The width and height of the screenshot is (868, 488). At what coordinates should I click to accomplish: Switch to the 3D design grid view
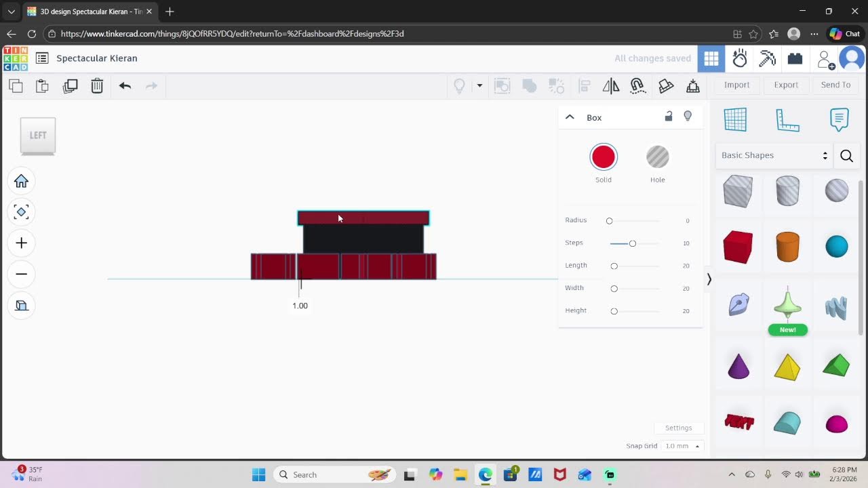[711, 58]
